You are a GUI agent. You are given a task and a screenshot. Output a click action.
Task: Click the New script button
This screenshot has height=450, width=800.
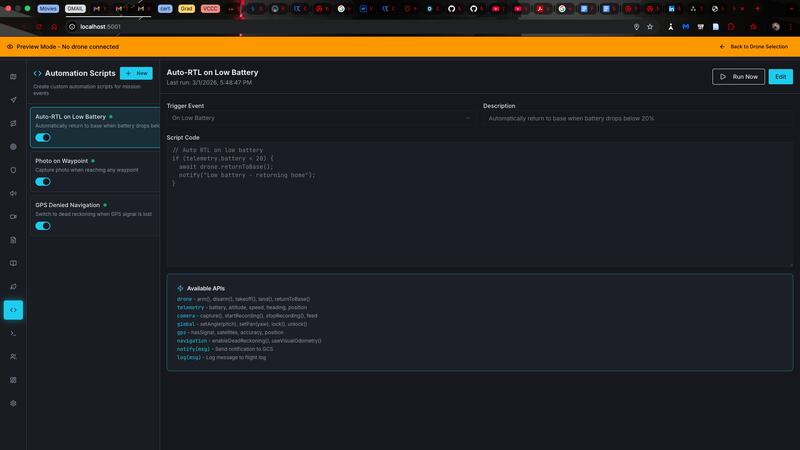pos(137,73)
